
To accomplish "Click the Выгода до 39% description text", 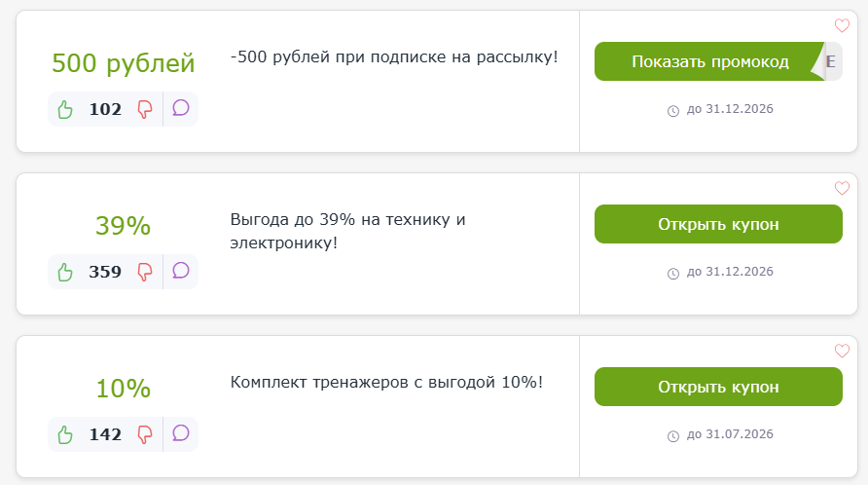I will [x=347, y=231].
